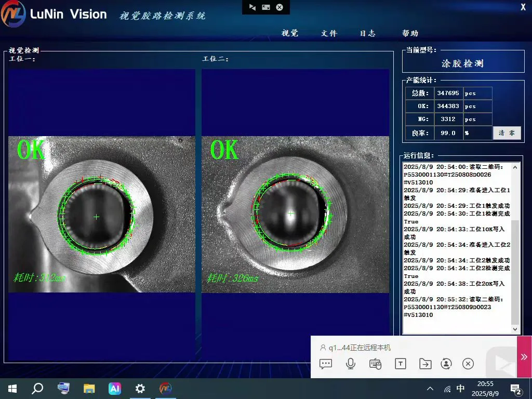Open the 文件 menu
The image size is (532, 399).
(x=329, y=33)
